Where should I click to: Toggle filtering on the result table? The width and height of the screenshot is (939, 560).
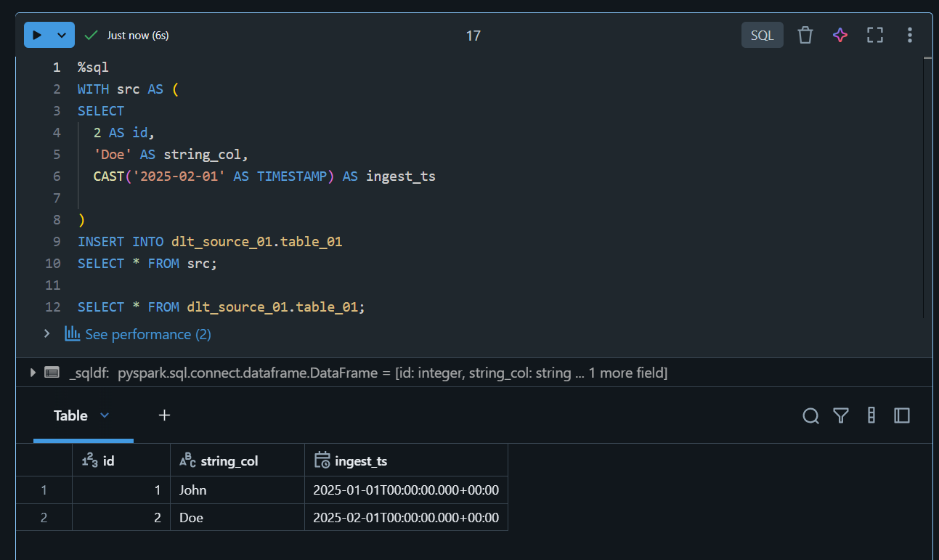[x=840, y=415]
